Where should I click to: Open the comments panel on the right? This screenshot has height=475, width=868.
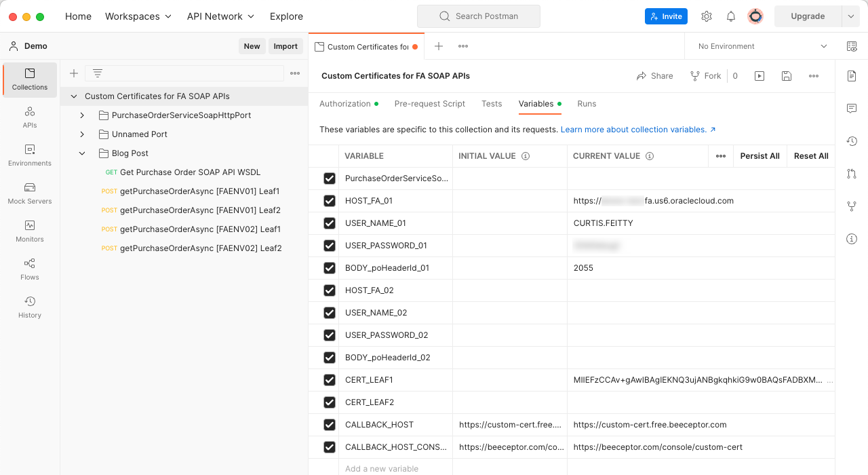(852, 108)
